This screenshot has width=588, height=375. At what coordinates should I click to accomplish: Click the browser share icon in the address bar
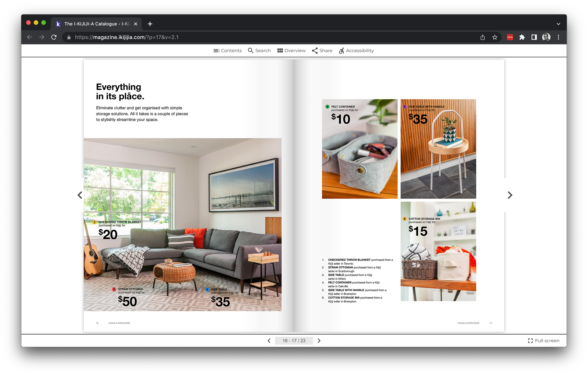tap(483, 37)
